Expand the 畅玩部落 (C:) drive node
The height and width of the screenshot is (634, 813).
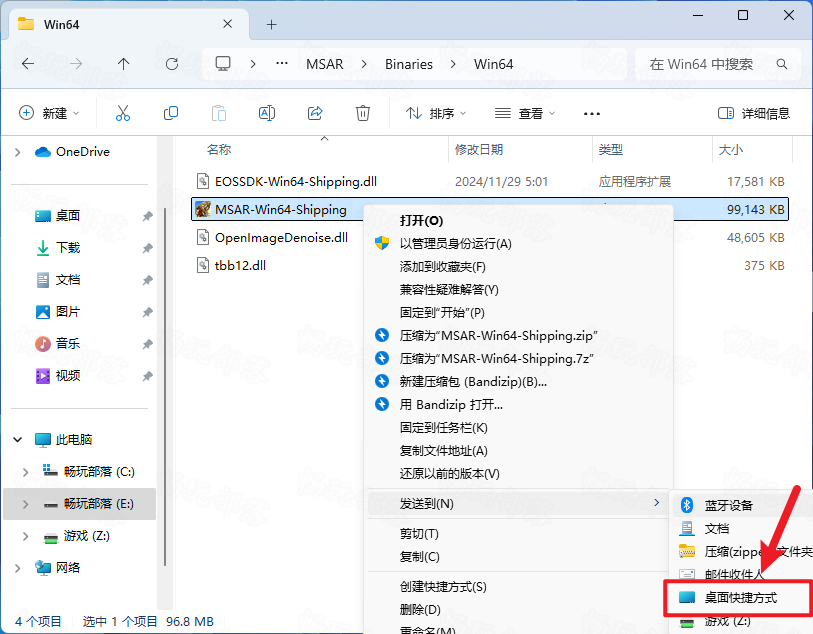click(25, 472)
